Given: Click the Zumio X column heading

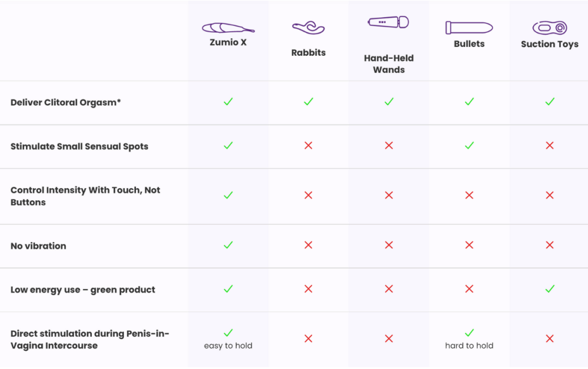Looking at the screenshot, I should tap(228, 42).
